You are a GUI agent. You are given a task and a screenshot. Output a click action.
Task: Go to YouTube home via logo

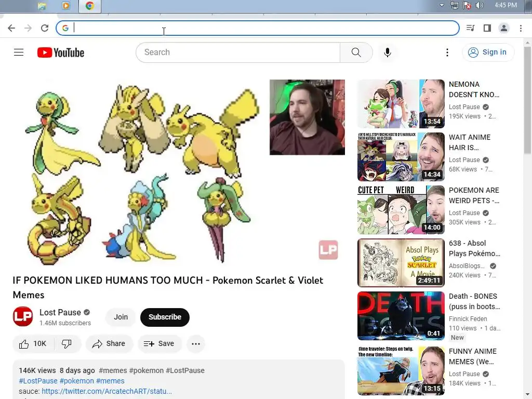(x=61, y=52)
